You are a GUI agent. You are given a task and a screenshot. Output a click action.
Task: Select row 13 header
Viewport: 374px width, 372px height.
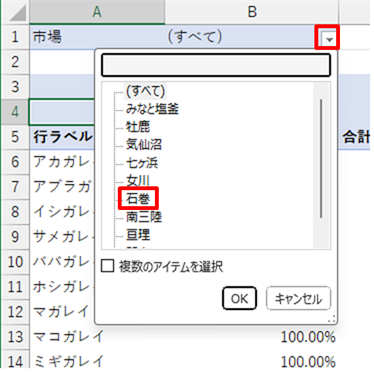pyautogui.click(x=15, y=337)
